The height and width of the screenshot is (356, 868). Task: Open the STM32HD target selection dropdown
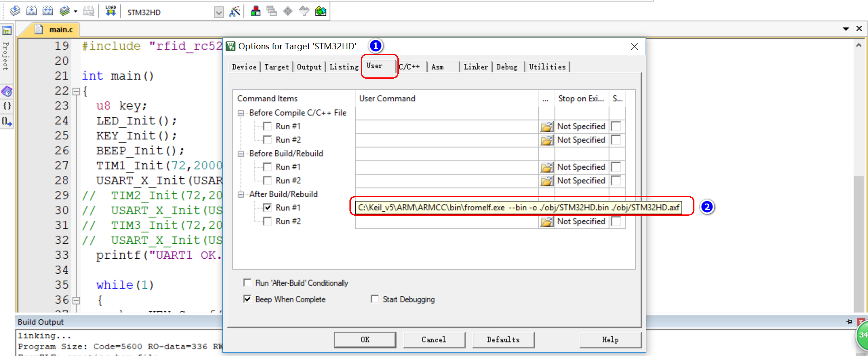pyautogui.click(x=219, y=12)
